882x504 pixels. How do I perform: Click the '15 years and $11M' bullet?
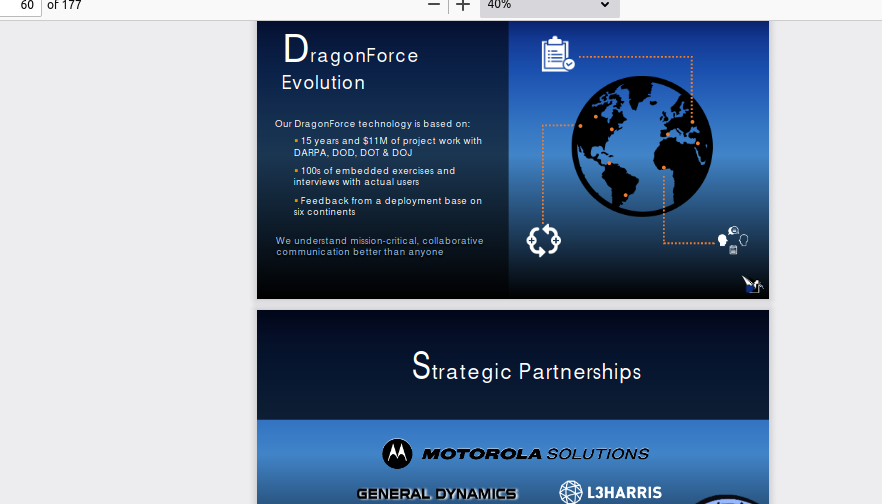(x=388, y=147)
